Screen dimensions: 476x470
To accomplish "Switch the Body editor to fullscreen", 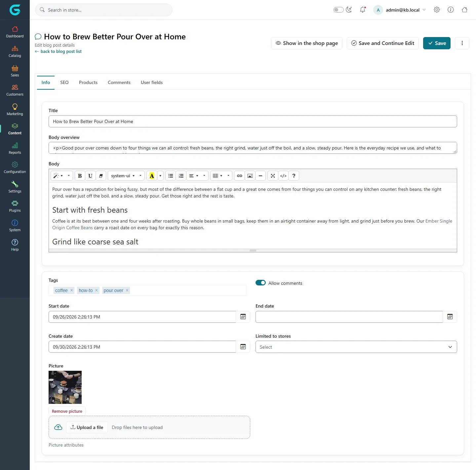I will [273, 176].
